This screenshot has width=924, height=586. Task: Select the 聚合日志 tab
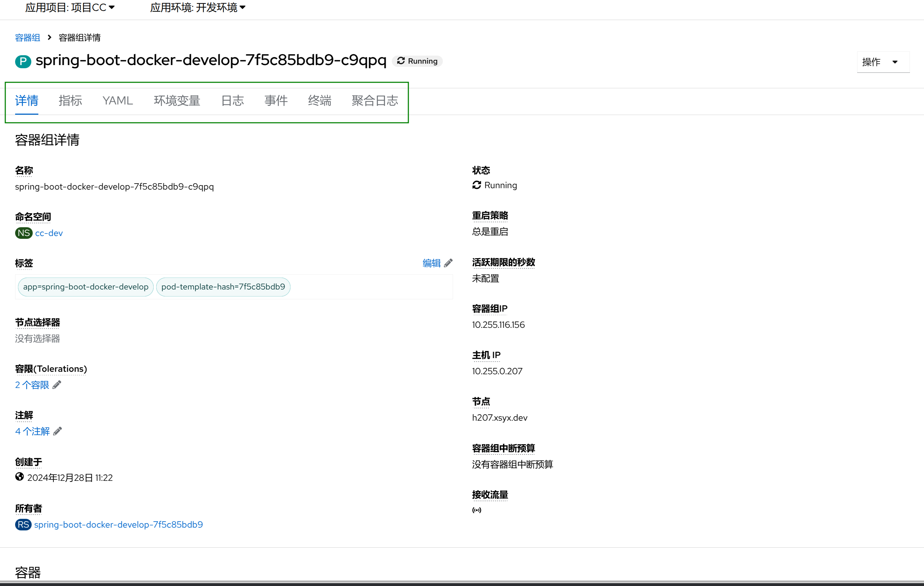[375, 101]
